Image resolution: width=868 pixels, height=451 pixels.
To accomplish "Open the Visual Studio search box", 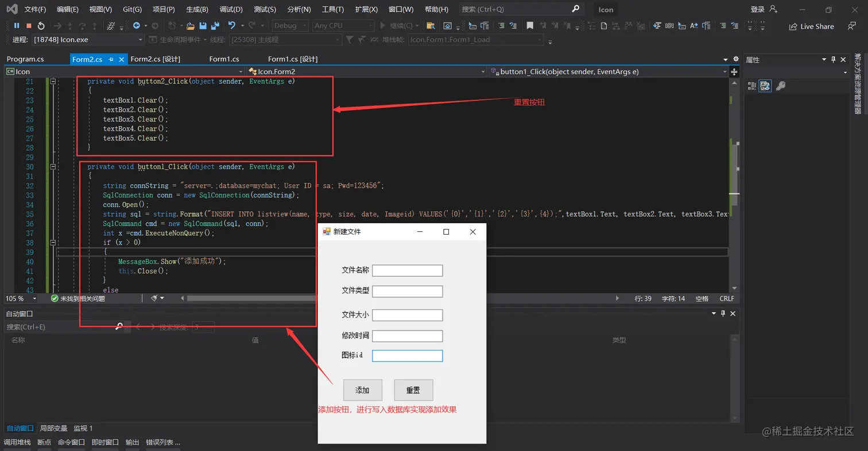I will click(521, 9).
